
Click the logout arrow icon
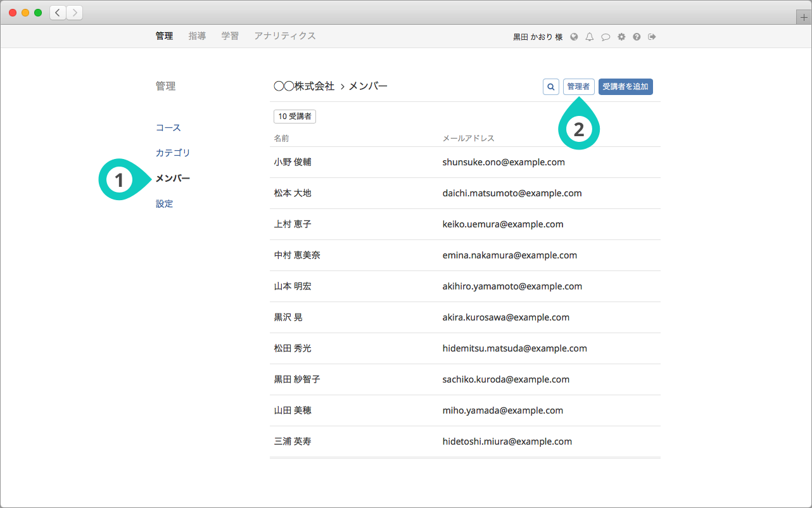tap(652, 37)
